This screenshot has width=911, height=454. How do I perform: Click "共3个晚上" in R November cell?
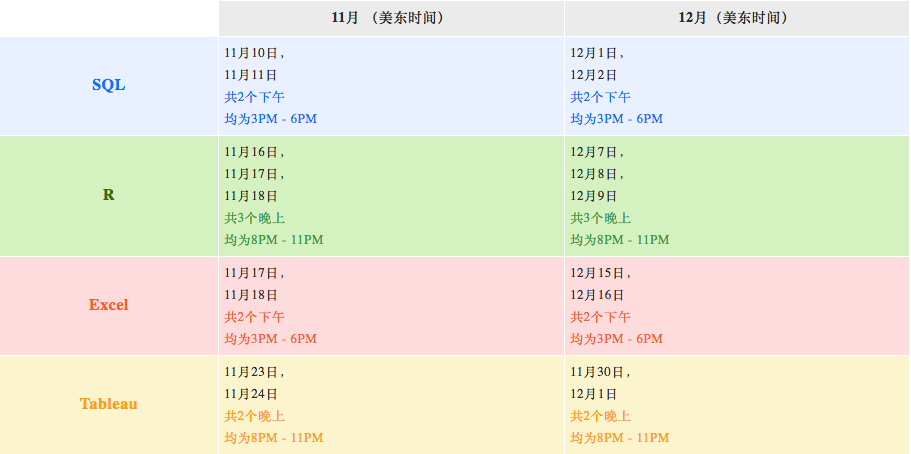point(254,218)
